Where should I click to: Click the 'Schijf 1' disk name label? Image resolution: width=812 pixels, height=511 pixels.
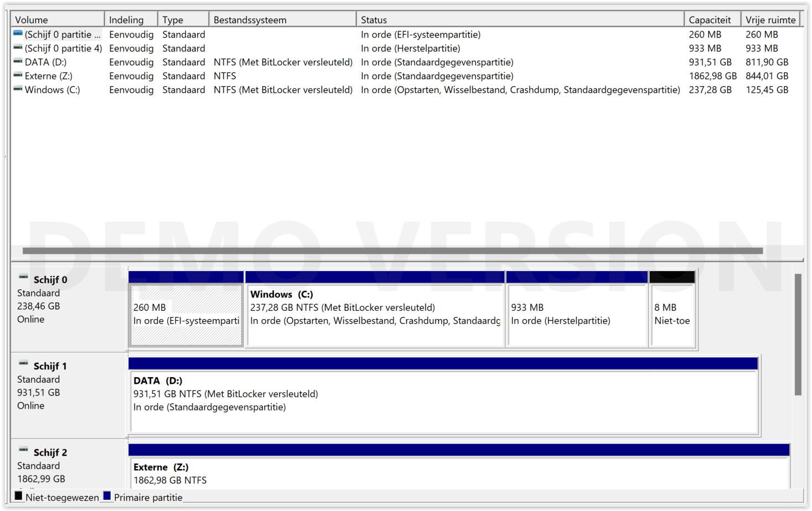coord(50,366)
